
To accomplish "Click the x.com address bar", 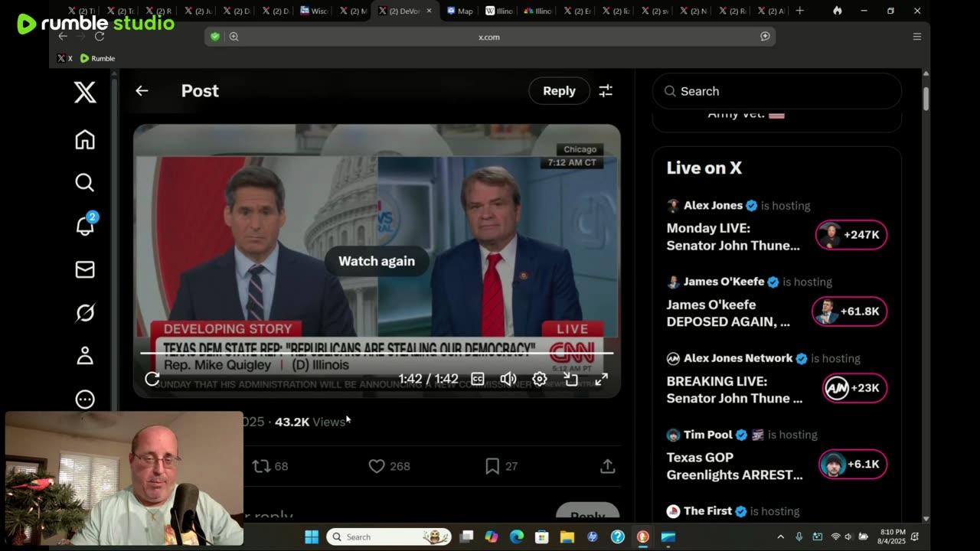I will [489, 37].
